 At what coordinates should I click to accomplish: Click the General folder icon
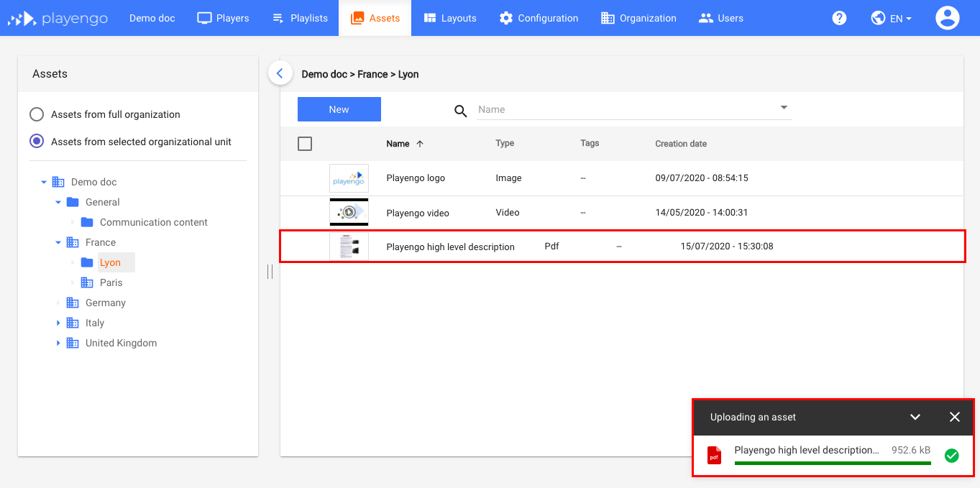(x=73, y=202)
